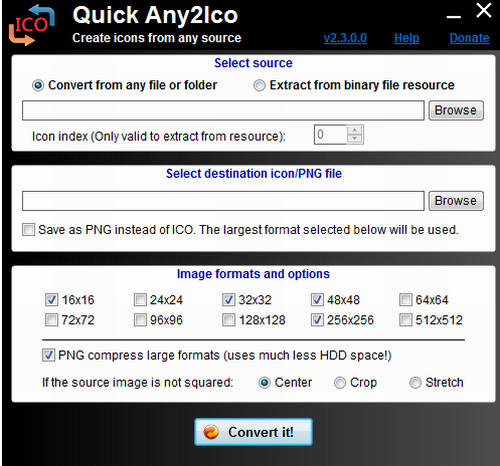Choose the Crop option for non-squared images
This screenshot has width=500, height=466.
click(x=340, y=382)
